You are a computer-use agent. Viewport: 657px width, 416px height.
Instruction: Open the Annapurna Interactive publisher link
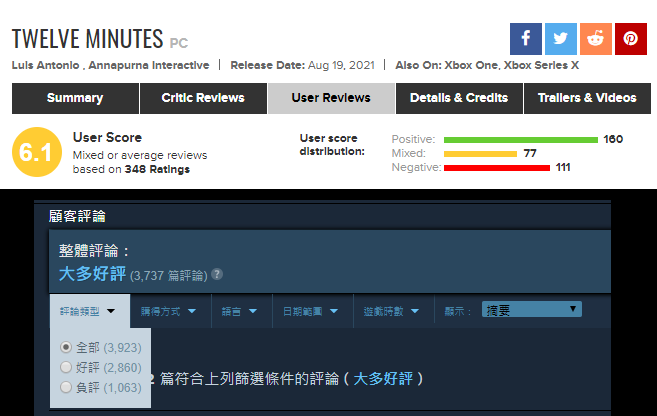tap(149, 65)
